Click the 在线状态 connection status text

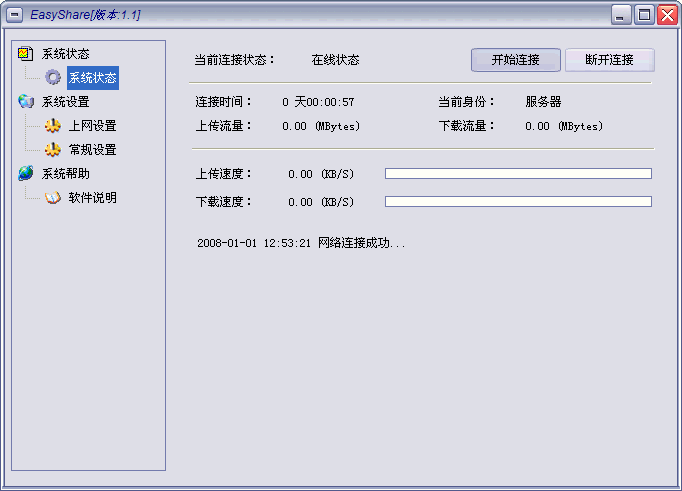pos(335,60)
